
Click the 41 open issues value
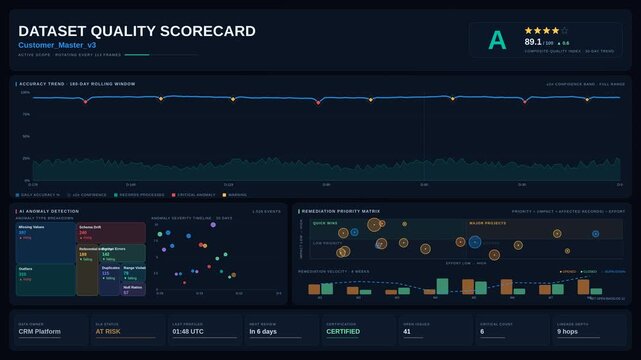click(407, 331)
